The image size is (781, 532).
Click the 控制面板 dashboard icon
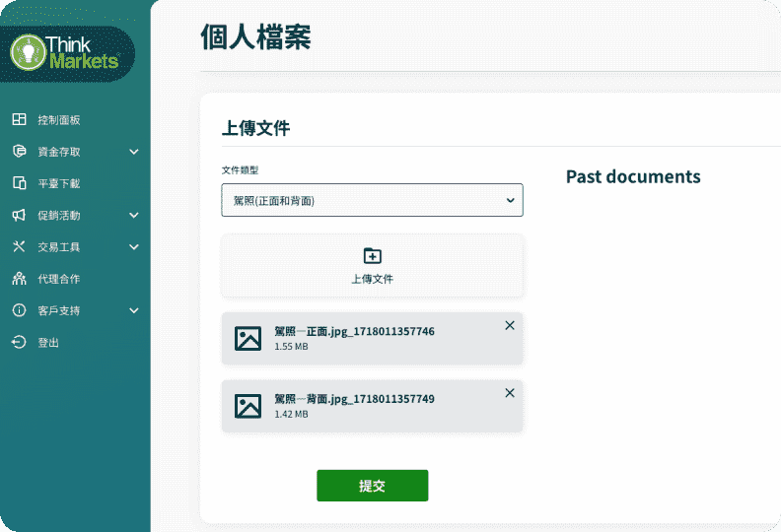pyautogui.click(x=19, y=119)
